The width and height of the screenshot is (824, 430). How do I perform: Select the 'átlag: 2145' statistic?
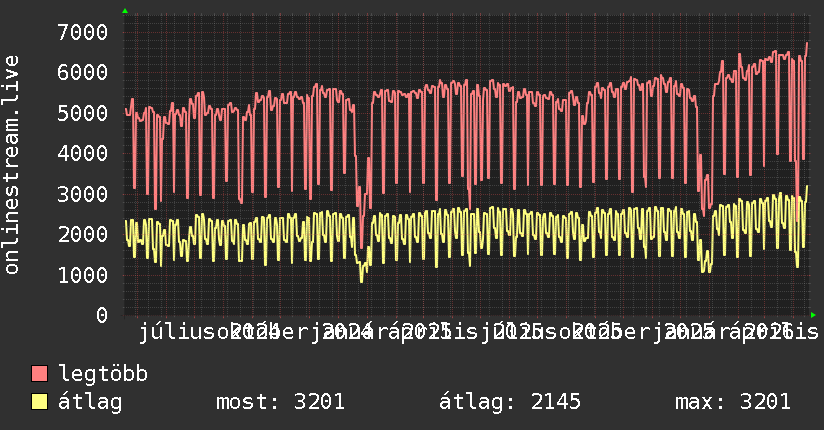point(510,402)
